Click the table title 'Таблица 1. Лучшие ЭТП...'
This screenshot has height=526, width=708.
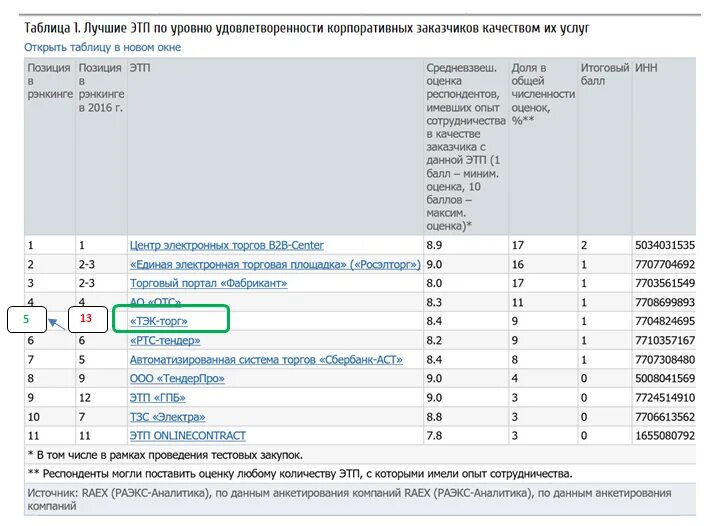click(307, 28)
